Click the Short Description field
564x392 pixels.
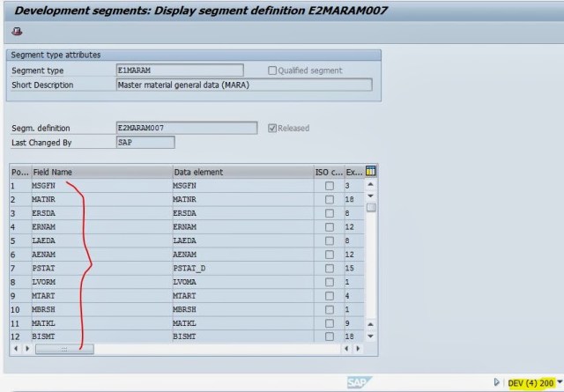tap(244, 85)
